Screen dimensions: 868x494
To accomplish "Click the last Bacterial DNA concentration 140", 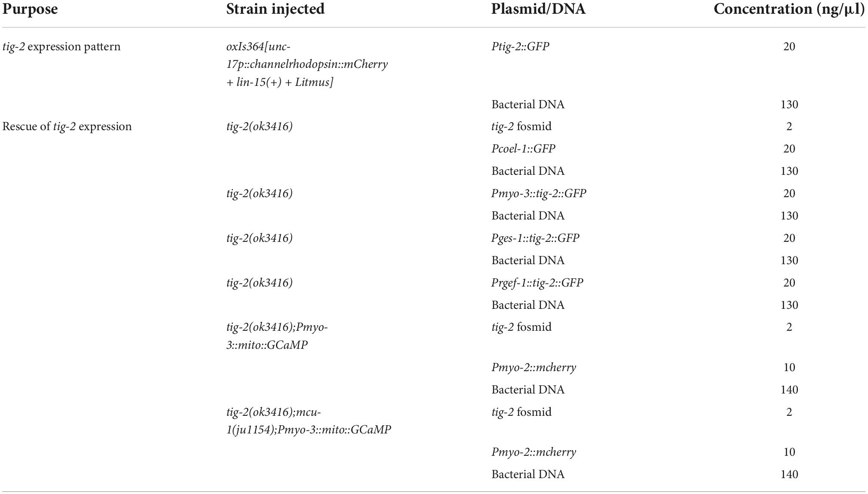I will click(x=789, y=474).
